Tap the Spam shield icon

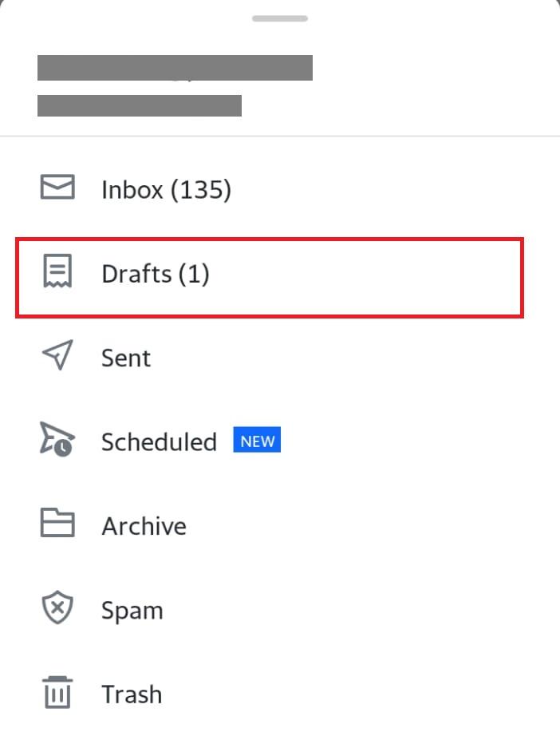coord(57,607)
